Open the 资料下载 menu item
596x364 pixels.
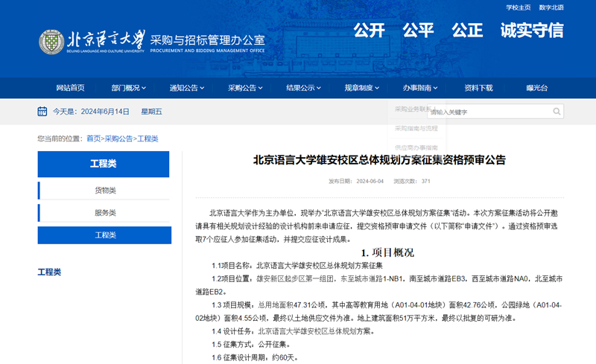click(478, 88)
